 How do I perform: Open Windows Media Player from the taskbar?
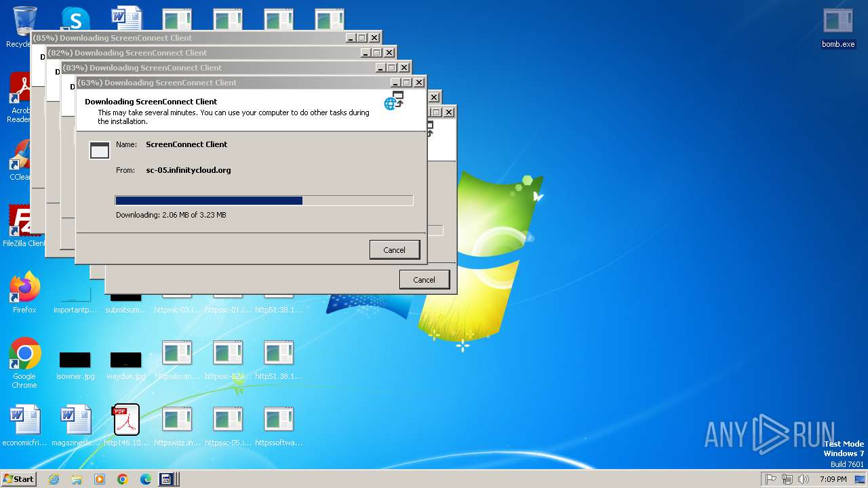100,479
